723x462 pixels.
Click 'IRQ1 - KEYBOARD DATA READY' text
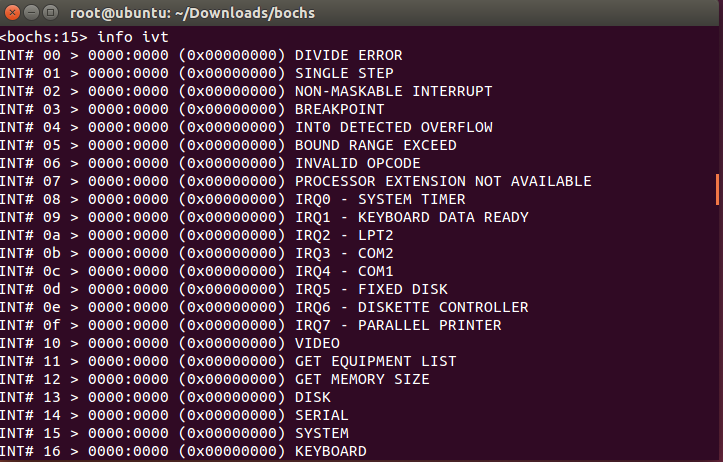click(x=412, y=217)
